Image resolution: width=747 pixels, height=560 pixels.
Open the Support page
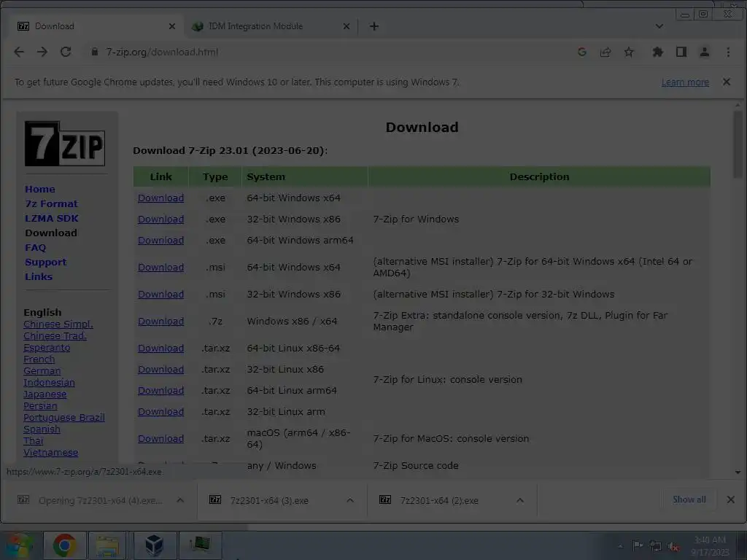point(46,262)
